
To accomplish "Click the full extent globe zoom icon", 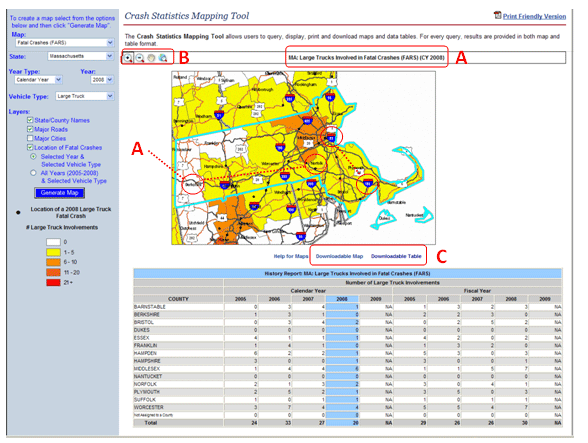I will [x=162, y=58].
